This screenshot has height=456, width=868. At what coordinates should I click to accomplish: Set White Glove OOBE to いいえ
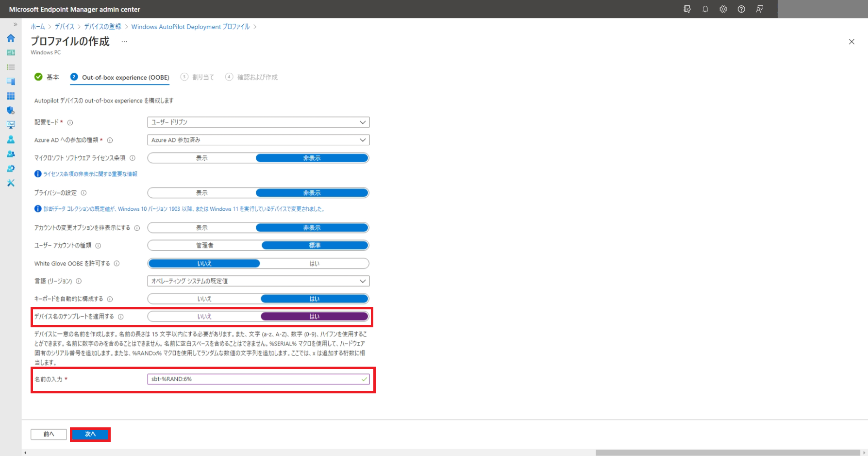point(204,263)
